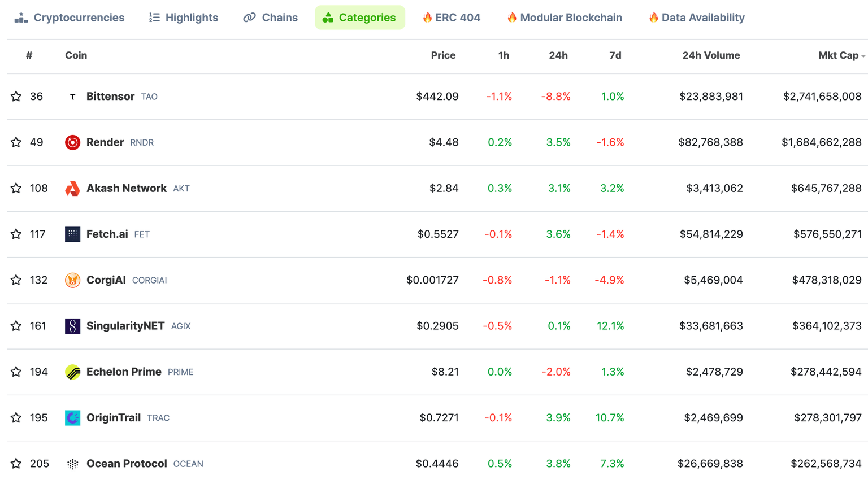Toggle favorite star for Render
The height and width of the screenshot is (484, 868).
pyautogui.click(x=16, y=142)
